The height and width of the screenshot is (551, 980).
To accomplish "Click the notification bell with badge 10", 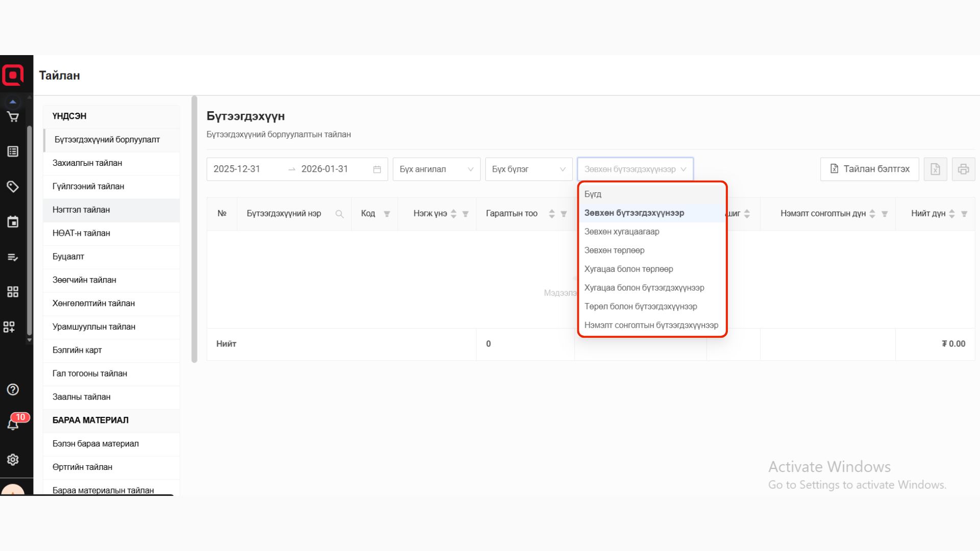I will pyautogui.click(x=13, y=424).
